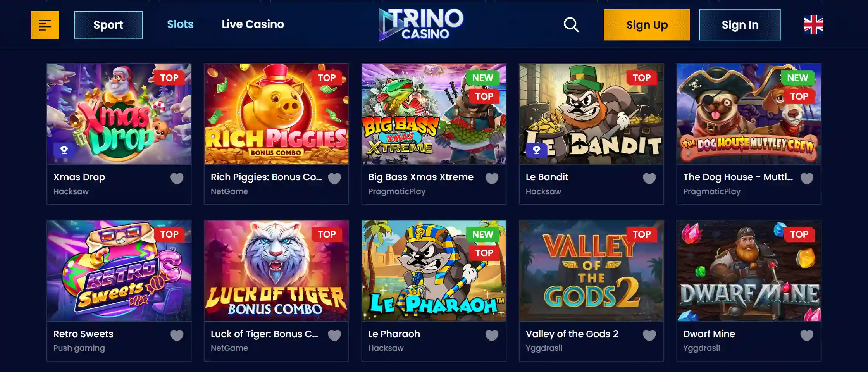Mark Valley of the Gods 2 favorite

click(x=649, y=335)
